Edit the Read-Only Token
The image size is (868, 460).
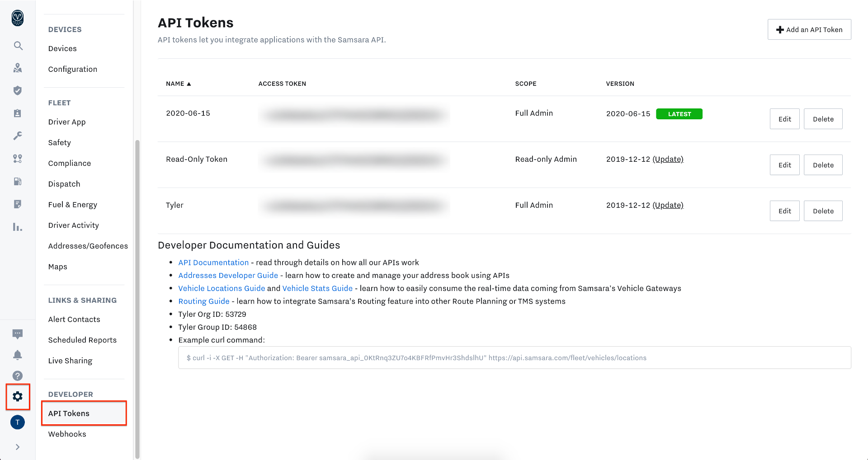click(785, 165)
